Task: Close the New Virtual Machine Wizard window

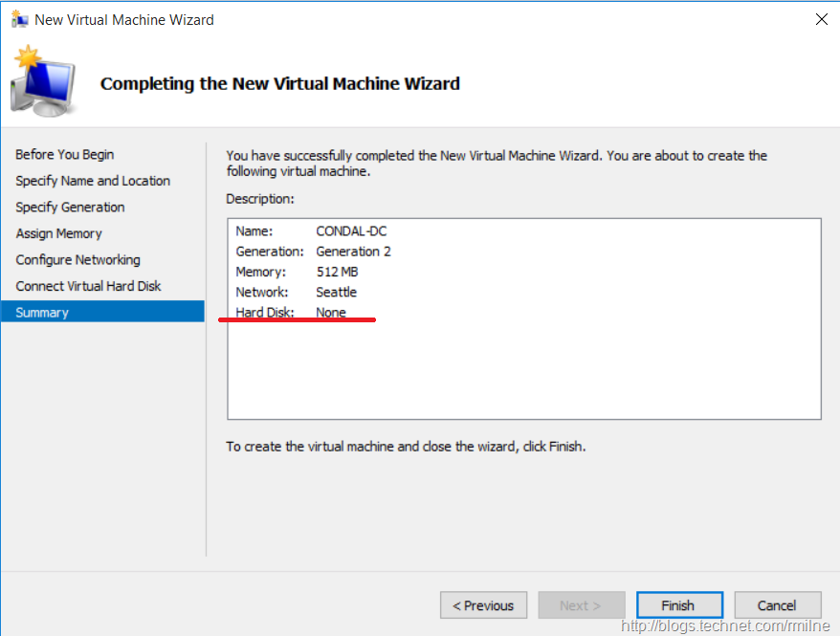Action: click(x=821, y=19)
